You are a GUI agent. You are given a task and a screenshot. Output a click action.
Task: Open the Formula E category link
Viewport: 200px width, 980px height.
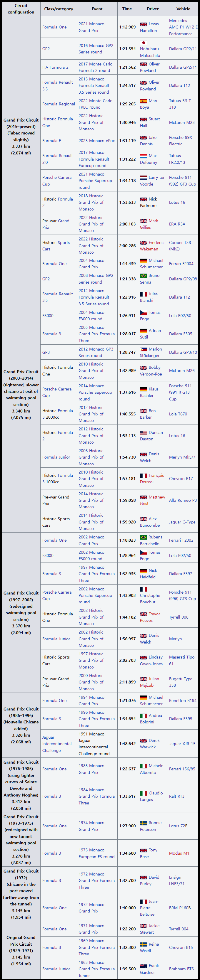click(x=51, y=141)
